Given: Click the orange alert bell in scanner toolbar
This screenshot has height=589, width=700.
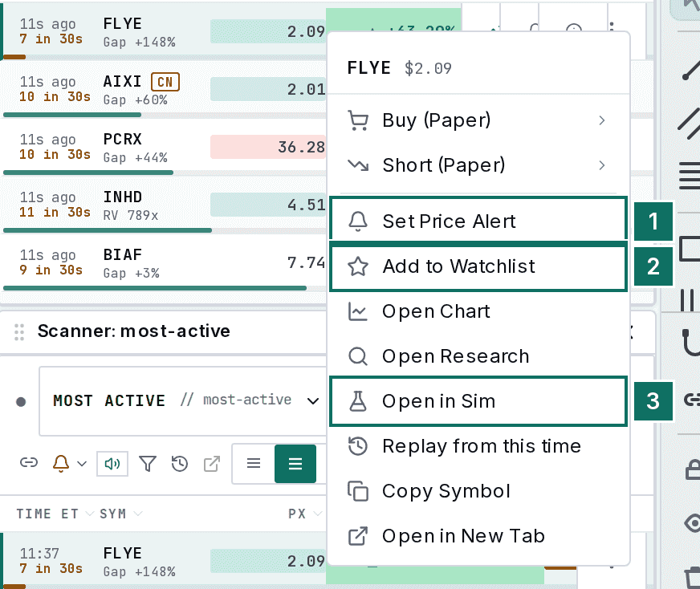Looking at the screenshot, I should 61,464.
